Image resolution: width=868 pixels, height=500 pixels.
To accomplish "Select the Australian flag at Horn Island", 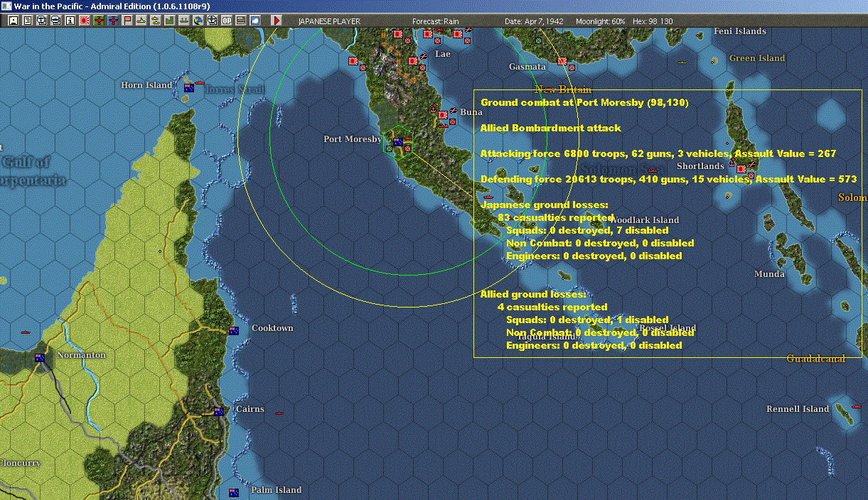I will (189, 87).
